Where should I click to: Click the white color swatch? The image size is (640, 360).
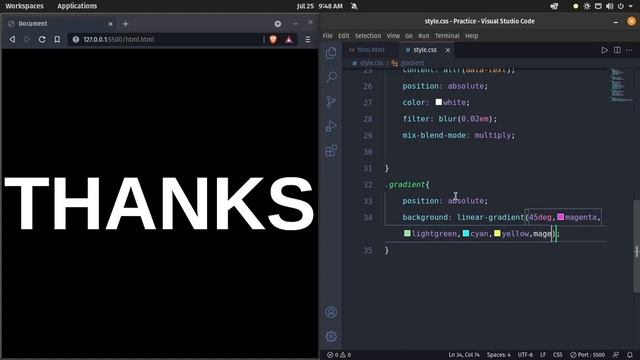pyautogui.click(x=438, y=102)
